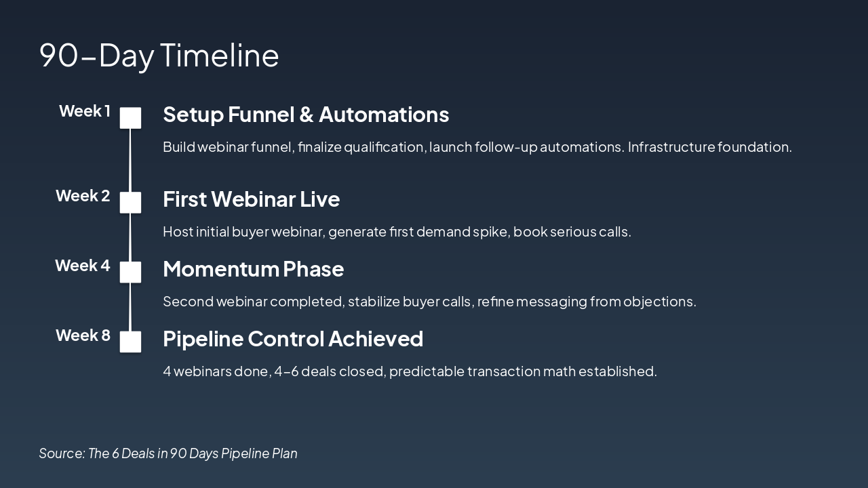Image resolution: width=868 pixels, height=488 pixels.
Task: Click the "Second webinar completed" description text
Action: click(x=429, y=302)
